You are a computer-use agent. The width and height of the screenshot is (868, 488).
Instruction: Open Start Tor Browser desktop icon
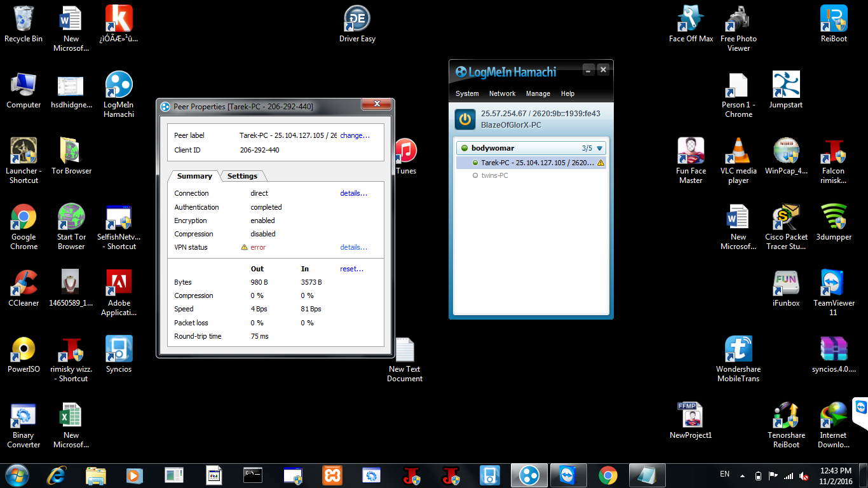click(x=71, y=227)
